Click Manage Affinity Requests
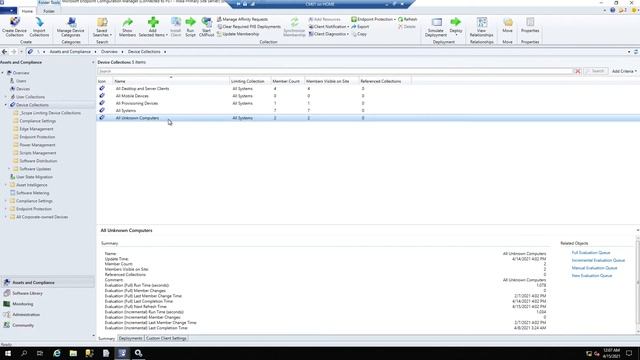The width and height of the screenshot is (640, 360). pyautogui.click(x=242, y=19)
